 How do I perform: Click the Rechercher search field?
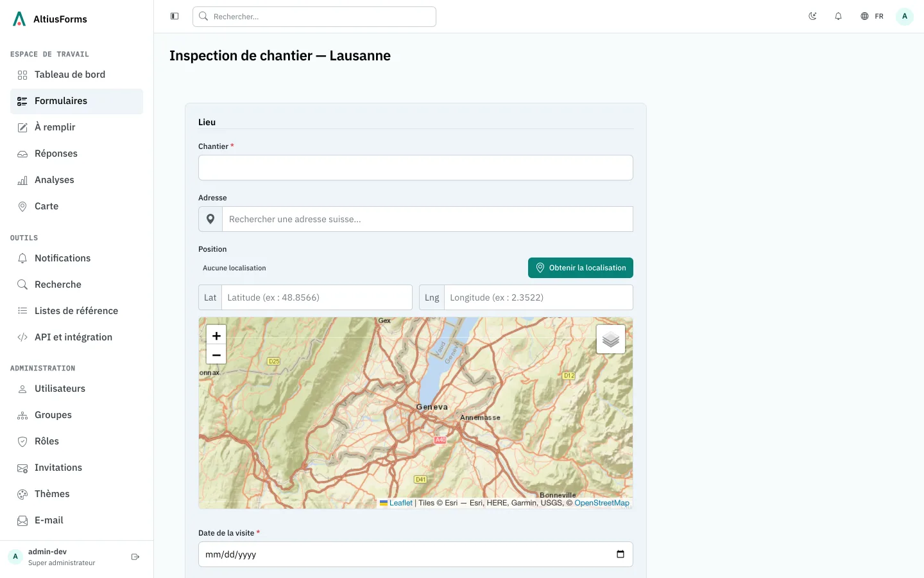click(x=314, y=17)
